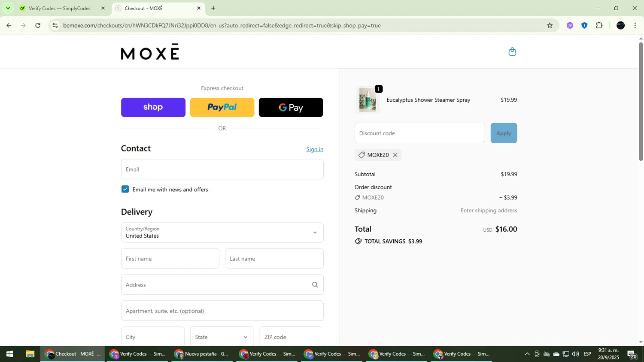Click the Eucalyptus Shower Steamer Spray product name

coord(428,100)
